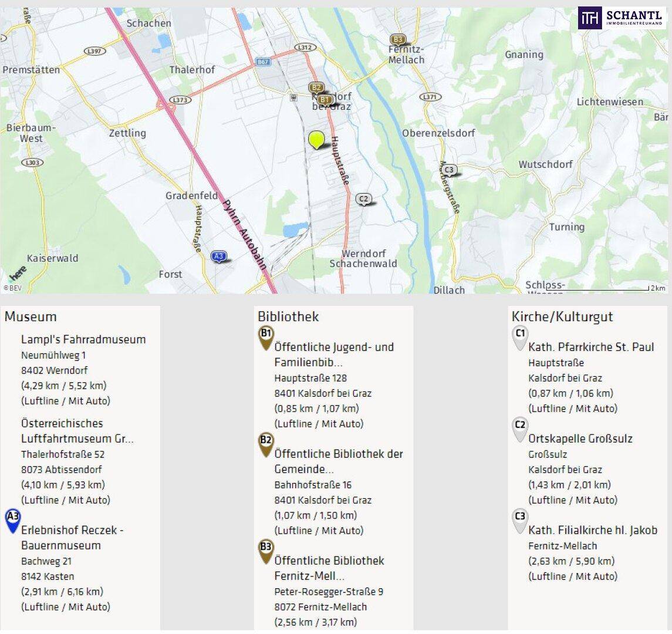This screenshot has width=672, height=634.
Task: Click the C2 chapel marker on the map
Action: click(x=363, y=199)
